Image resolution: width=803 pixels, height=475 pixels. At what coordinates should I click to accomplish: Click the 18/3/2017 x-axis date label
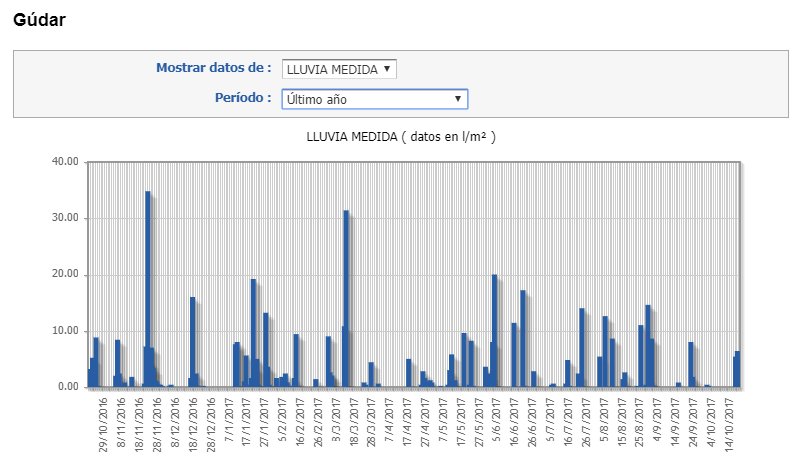pos(354,422)
